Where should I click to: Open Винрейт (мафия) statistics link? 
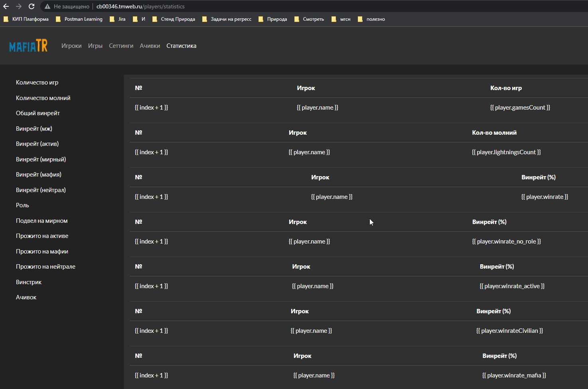tap(39, 175)
